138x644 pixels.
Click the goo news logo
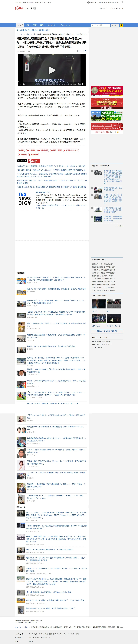click(x=26, y=8)
